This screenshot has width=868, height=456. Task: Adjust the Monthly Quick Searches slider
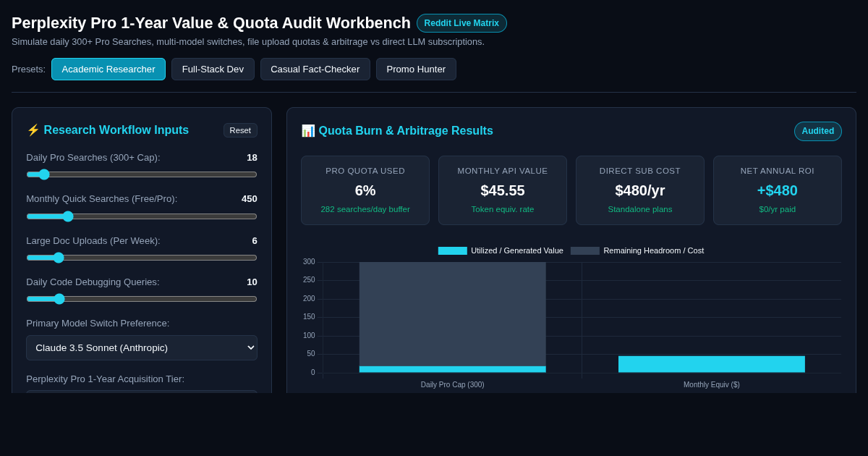coord(142,216)
